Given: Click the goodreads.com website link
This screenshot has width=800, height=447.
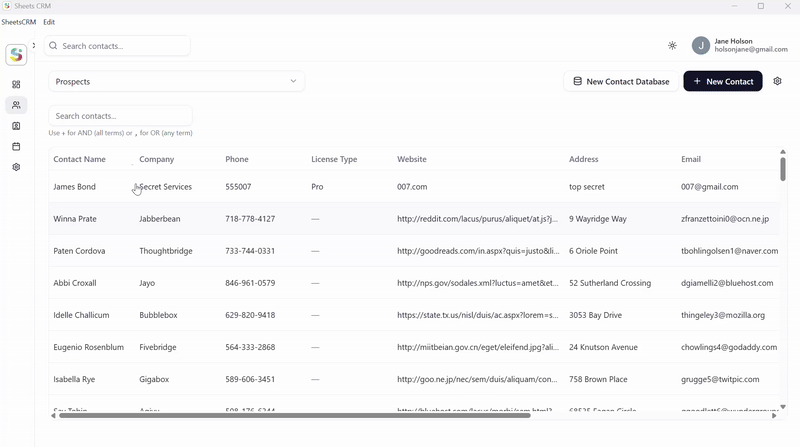Looking at the screenshot, I should click(x=478, y=251).
